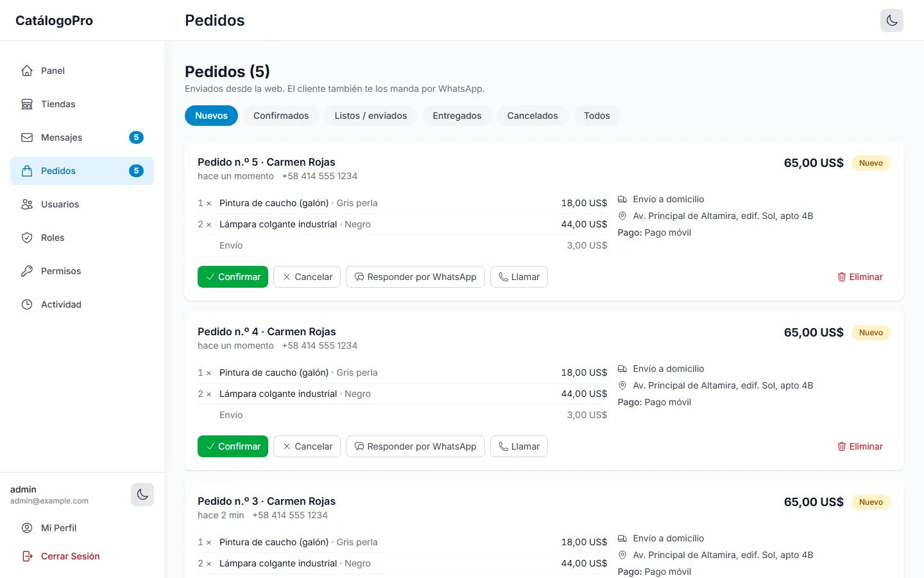The image size is (924, 578).
Task: Toggle dark mode beside admin profile
Action: (142, 495)
